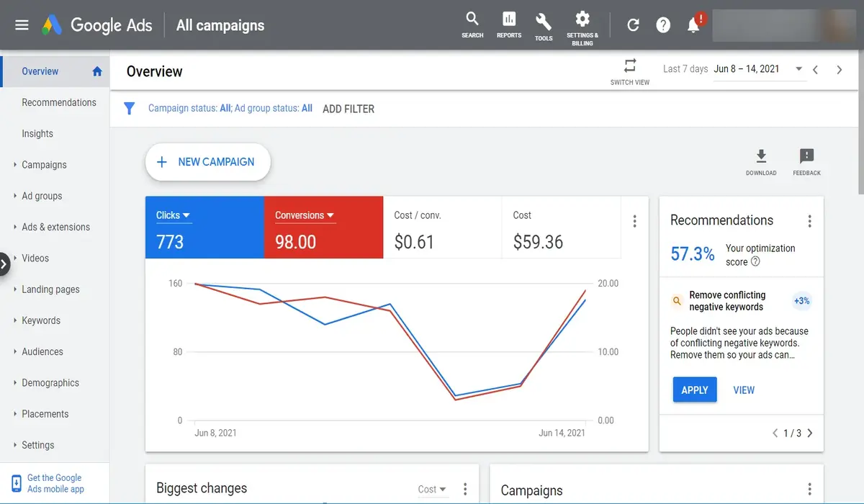Click the Download icon
864x504 pixels.
tap(761, 157)
